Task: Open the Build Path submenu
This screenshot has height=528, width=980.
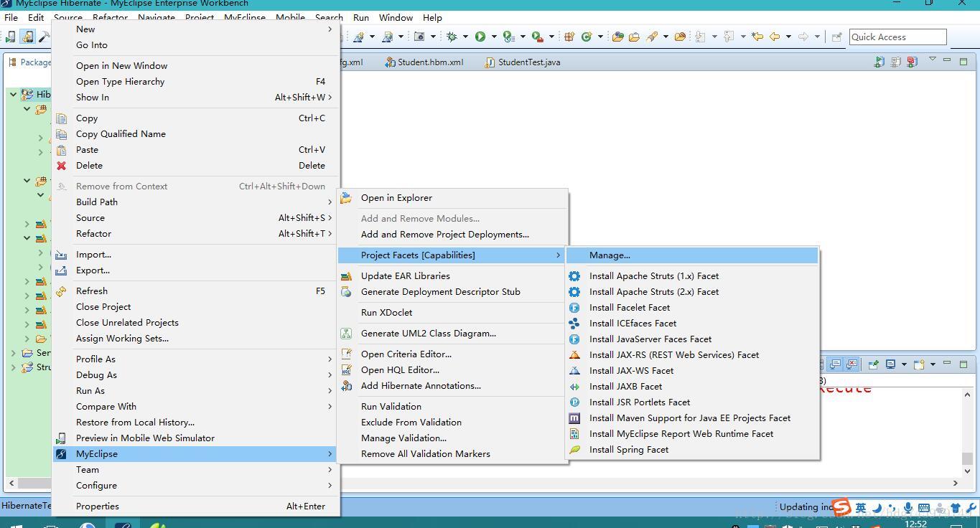Action: [195, 202]
